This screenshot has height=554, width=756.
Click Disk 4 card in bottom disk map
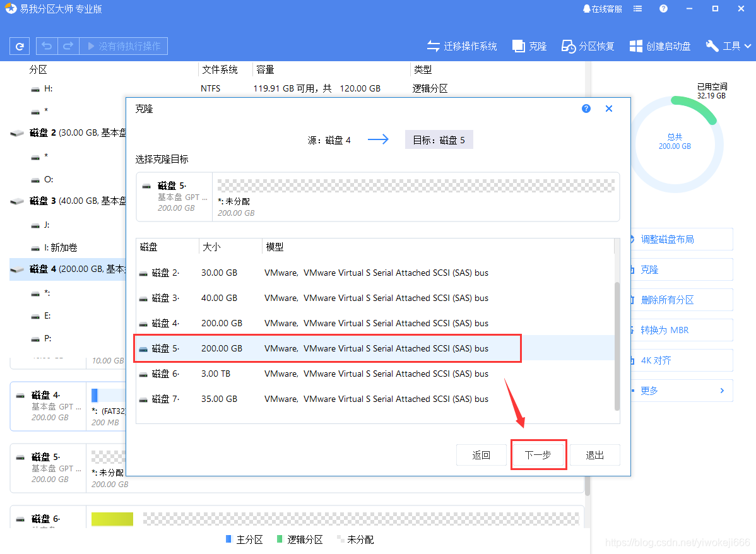pyautogui.click(x=48, y=406)
